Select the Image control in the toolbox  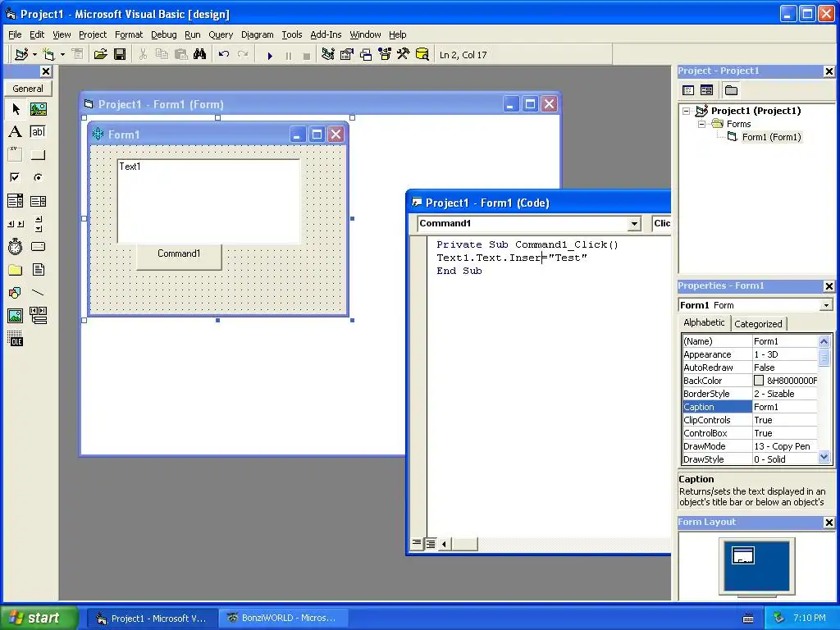(x=16, y=316)
